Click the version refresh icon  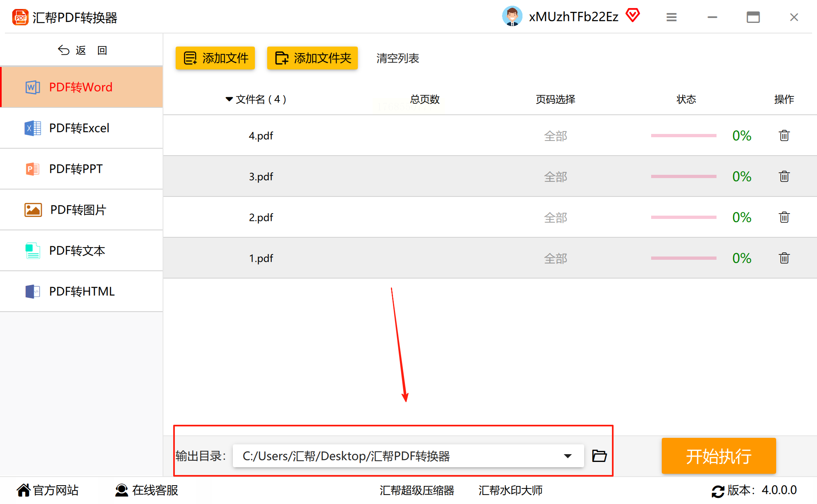pyautogui.click(x=718, y=491)
